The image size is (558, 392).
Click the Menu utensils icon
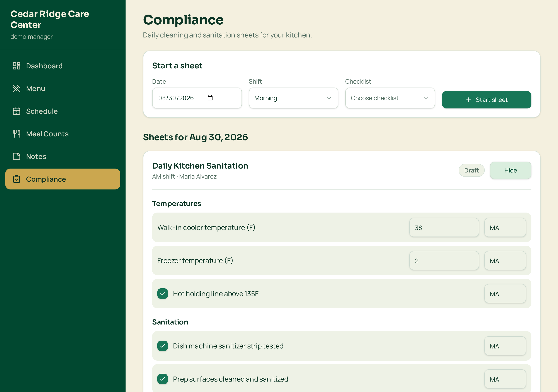coord(16,88)
